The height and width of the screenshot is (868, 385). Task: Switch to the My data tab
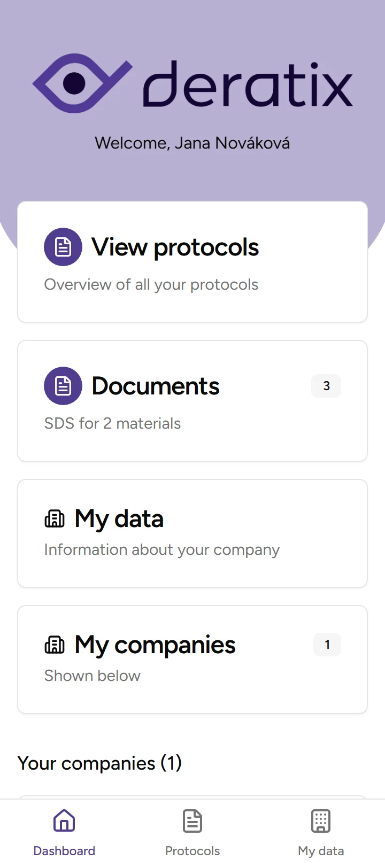pos(320,831)
